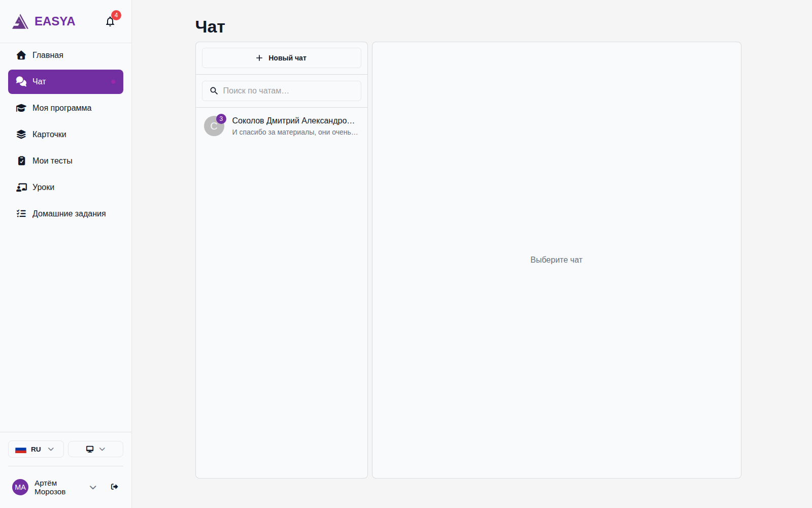
Task: Open Моя программа section
Action: [x=65, y=108]
